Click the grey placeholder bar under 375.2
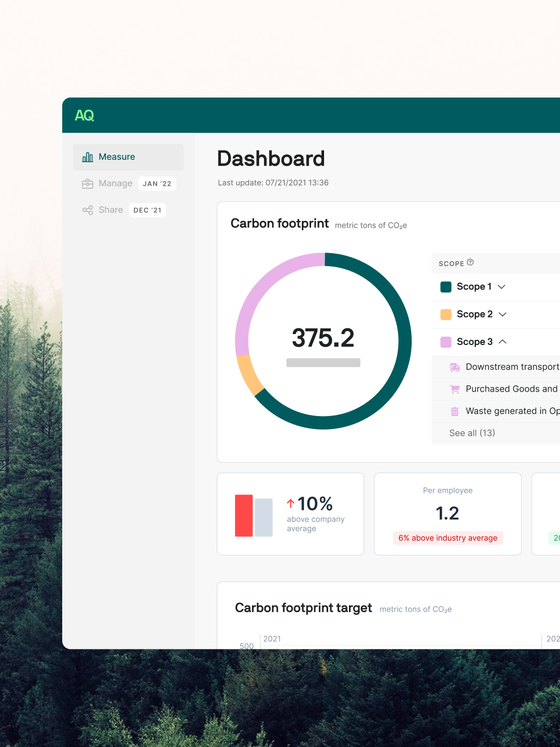Screen dimensions: 560x747 tap(324, 363)
